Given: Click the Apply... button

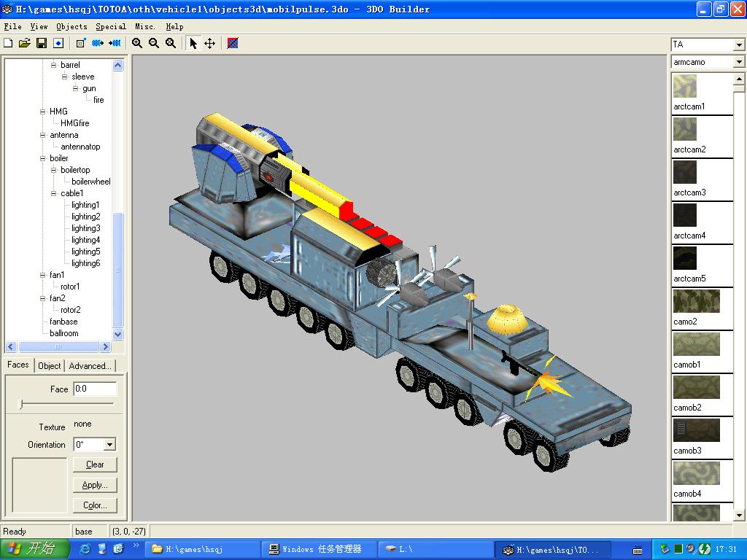Looking at the screenshot, I should pyautogui.click(x=95, y=485).
